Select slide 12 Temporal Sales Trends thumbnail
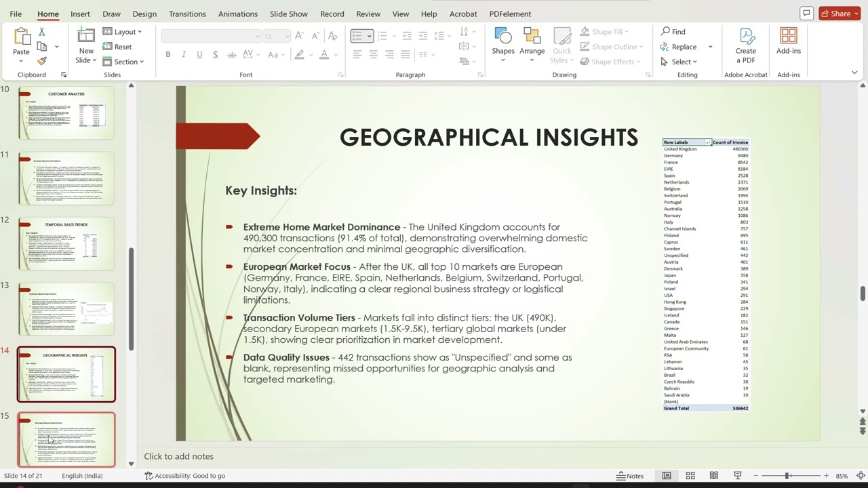868x488 pixels. tap(66, 243)
